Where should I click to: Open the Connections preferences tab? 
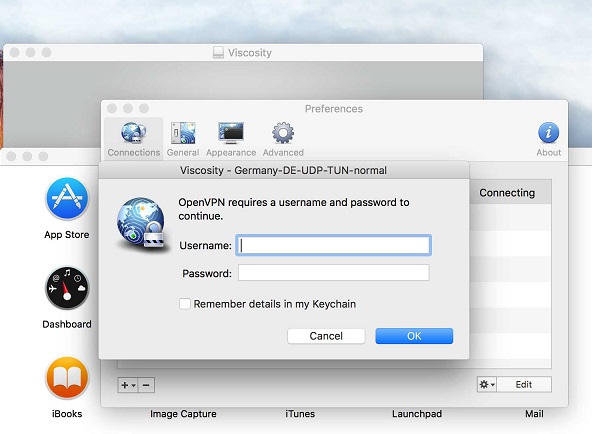tap(134, 139)
